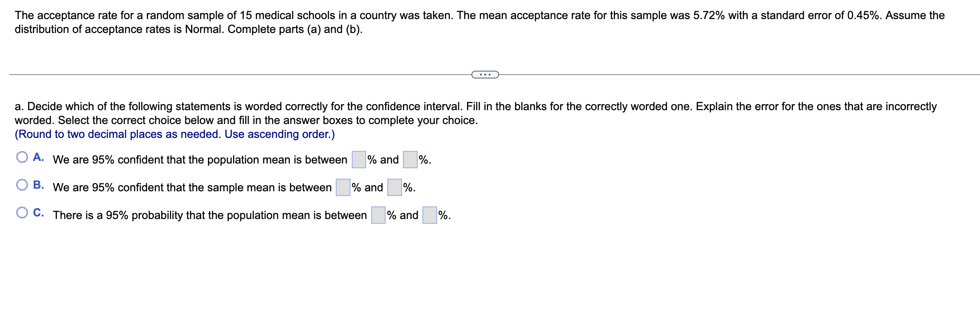Screen dimensions: 980x314
Task: Focus second blank in option B statement
Action: [x=394, y=187]
